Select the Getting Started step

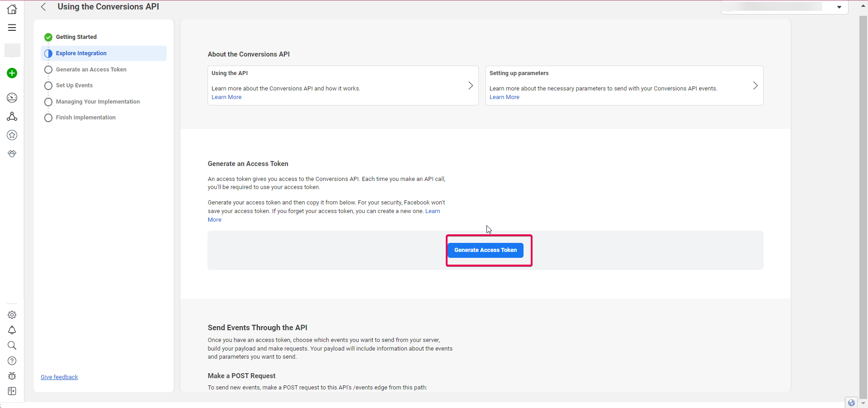click(x=104, y=37)
